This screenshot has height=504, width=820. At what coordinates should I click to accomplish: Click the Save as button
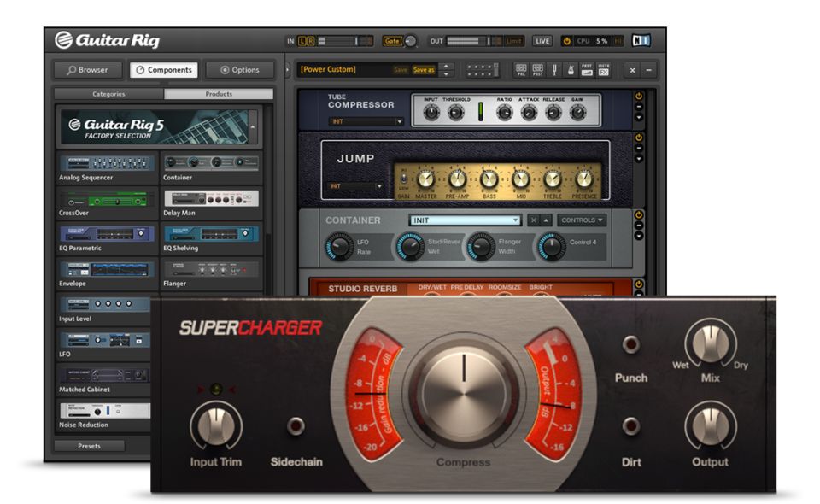(424, 70)
